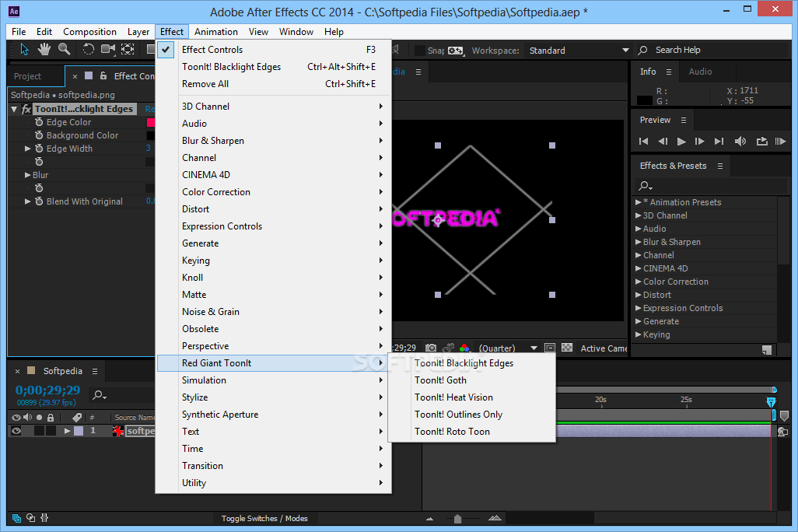
Task: Click Background Color black swatch
Action: pos(151,135)
